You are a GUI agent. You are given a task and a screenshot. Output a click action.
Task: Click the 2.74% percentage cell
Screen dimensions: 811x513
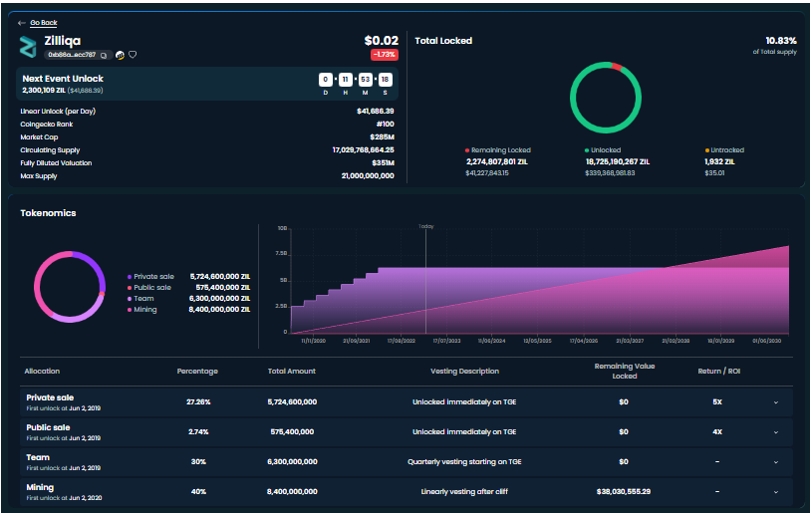pos(198,432)
